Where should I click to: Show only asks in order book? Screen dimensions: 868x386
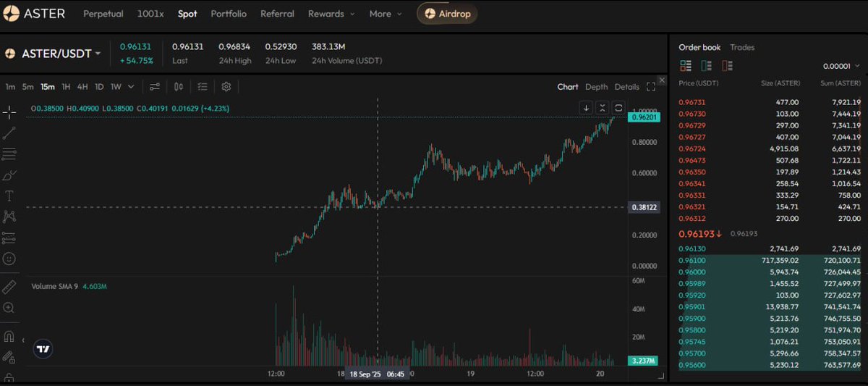point(727,66)
